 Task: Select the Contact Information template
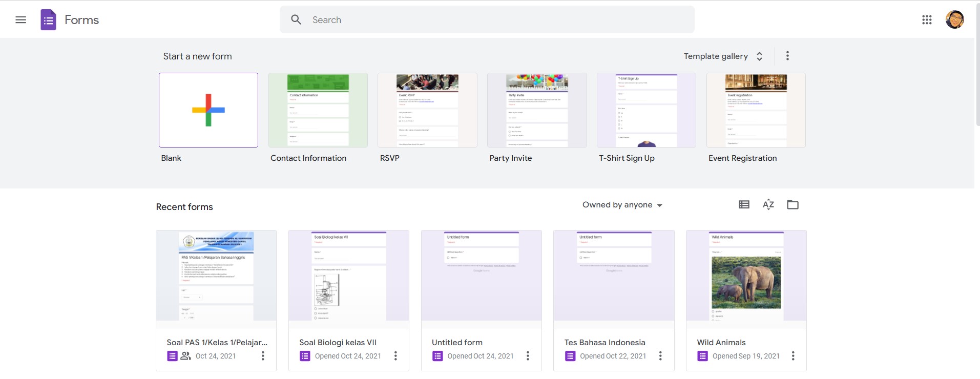(318, 110)
